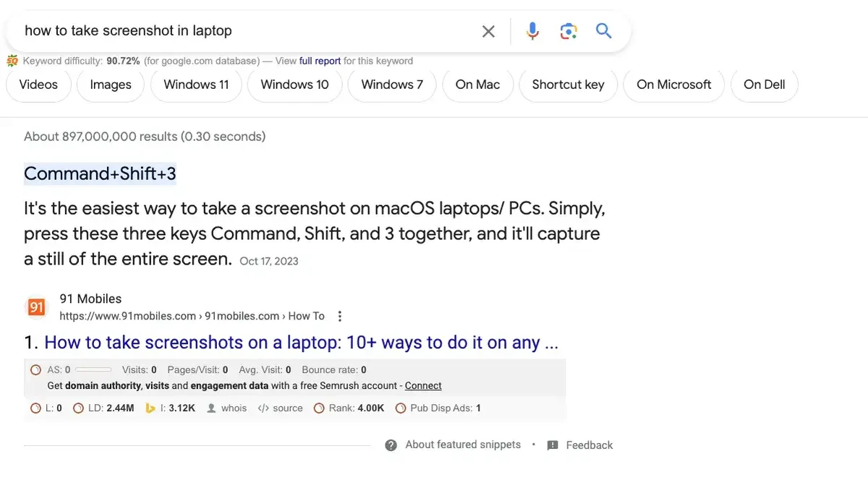Clear the search query with the X

pos(488,31)
